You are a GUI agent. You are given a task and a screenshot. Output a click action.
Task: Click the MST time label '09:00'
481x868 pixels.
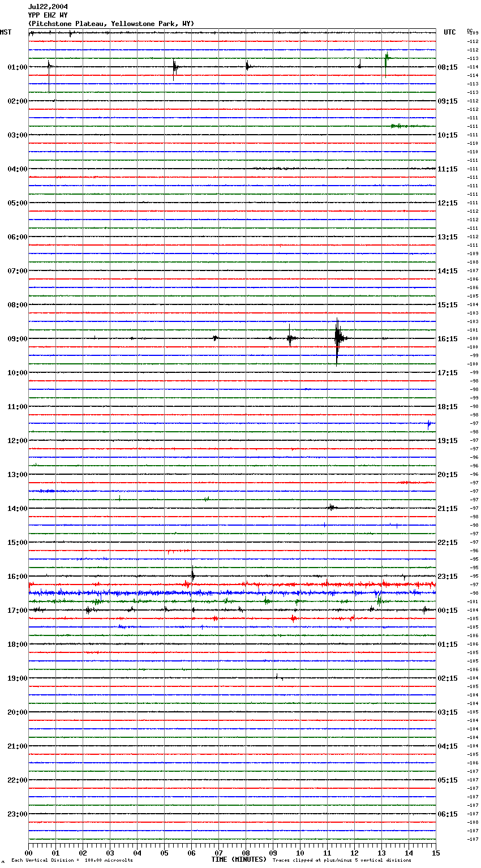coord(18,339)
